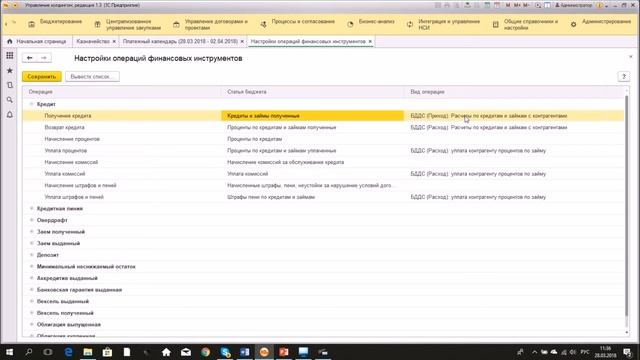Select the Начисление комиссий row
640x360 pixels.
[323, 162]
